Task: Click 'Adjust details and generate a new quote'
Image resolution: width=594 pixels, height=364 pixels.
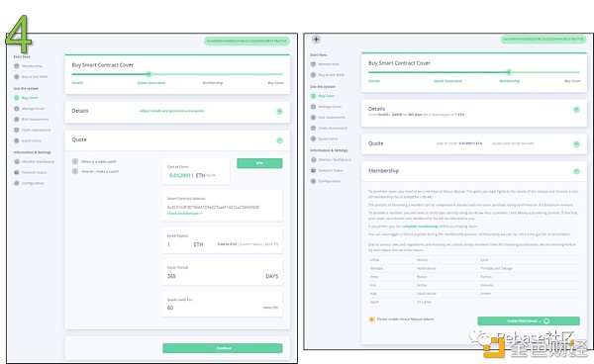Action: [x=172, y=111]
